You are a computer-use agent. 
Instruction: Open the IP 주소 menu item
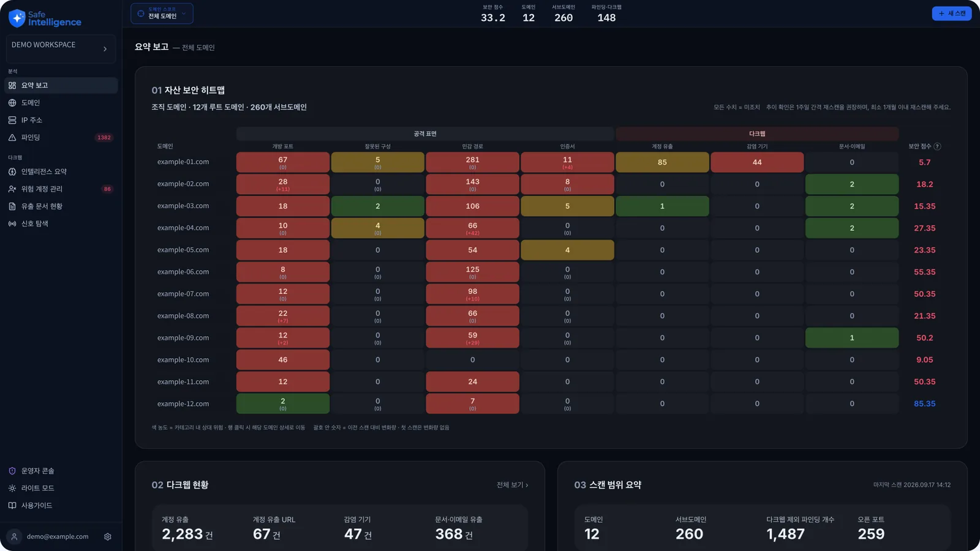61,120
